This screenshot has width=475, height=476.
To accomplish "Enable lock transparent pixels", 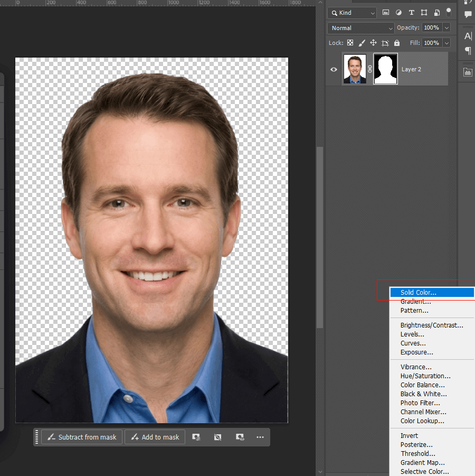I will (350, 43).
